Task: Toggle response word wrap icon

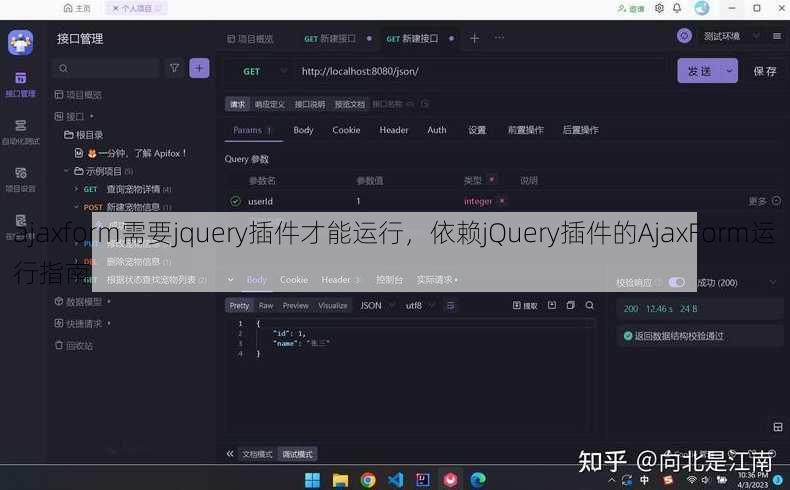Action: 450,305
